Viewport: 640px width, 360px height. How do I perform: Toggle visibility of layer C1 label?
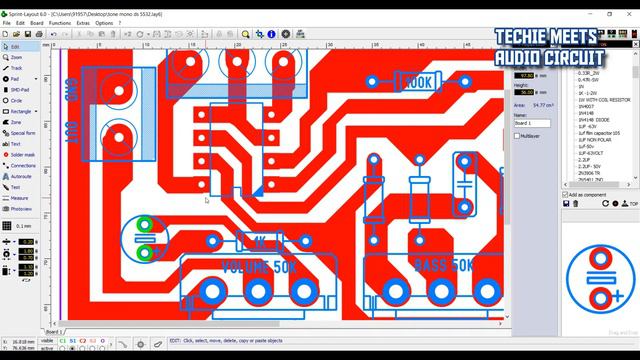[x=62, y=341]
